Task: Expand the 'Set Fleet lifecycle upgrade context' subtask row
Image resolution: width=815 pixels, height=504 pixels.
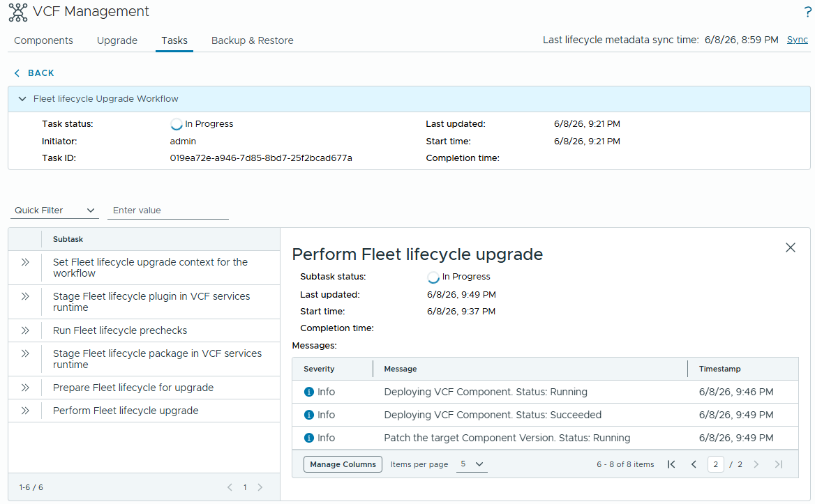Action: [25, 262]
